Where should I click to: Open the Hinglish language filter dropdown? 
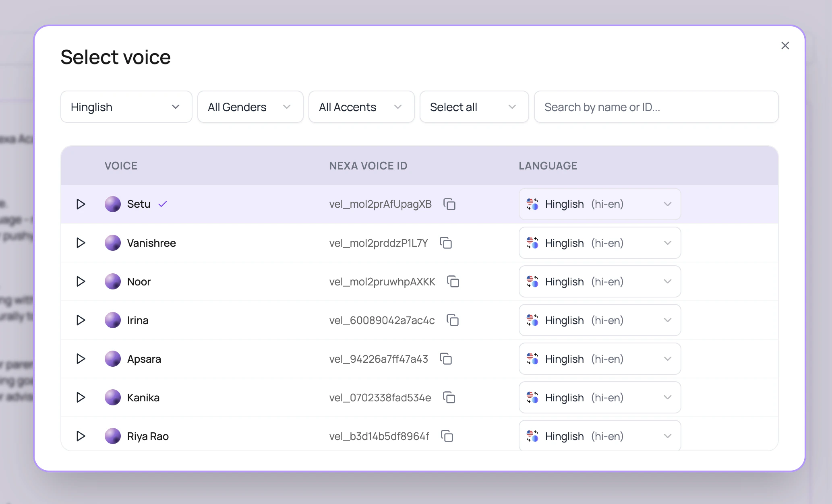(126, 107)
